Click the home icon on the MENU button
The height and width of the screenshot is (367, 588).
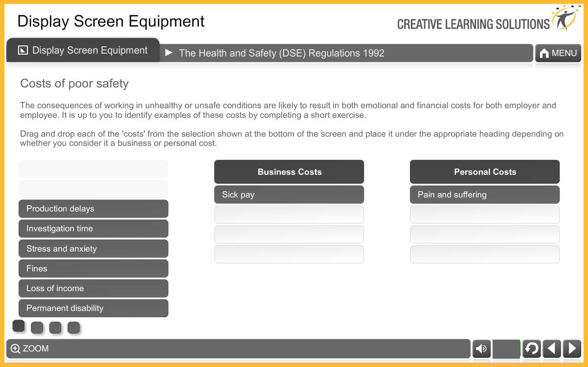click(544, 53)
